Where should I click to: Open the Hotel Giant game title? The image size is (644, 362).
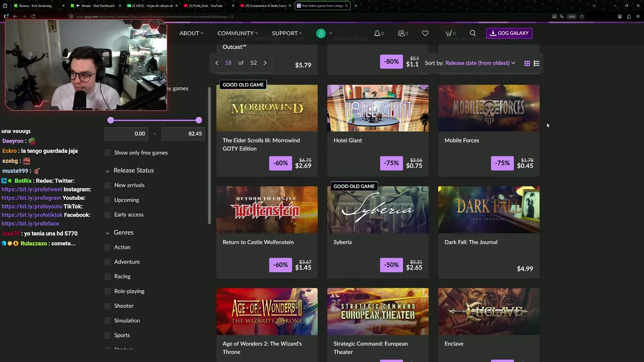348,140
